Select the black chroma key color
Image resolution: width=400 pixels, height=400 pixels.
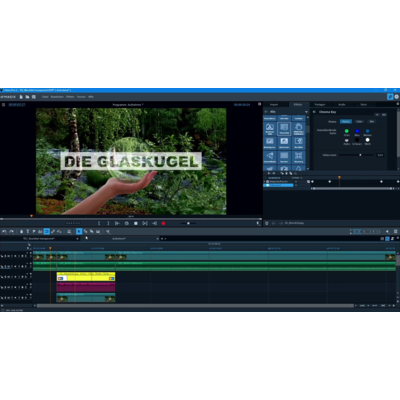pyautogui.click(x=357, y=140)
